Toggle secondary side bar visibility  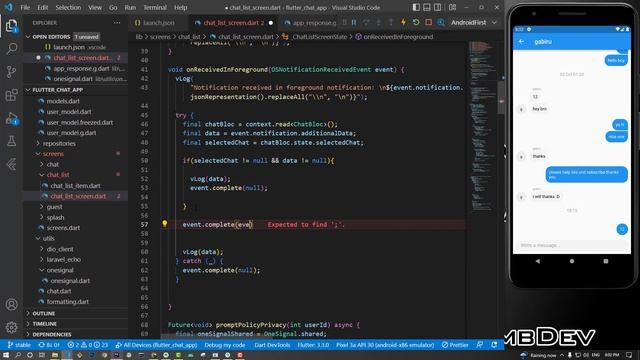tap(437, 7)
